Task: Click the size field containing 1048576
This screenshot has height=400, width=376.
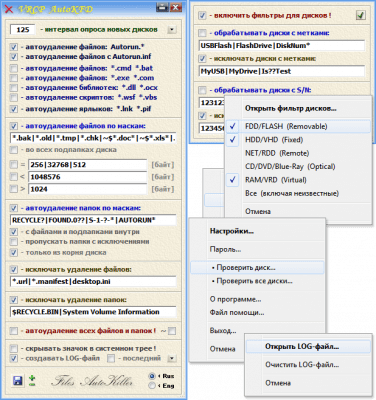Action: pyautogui.click(x=87, y=177)
